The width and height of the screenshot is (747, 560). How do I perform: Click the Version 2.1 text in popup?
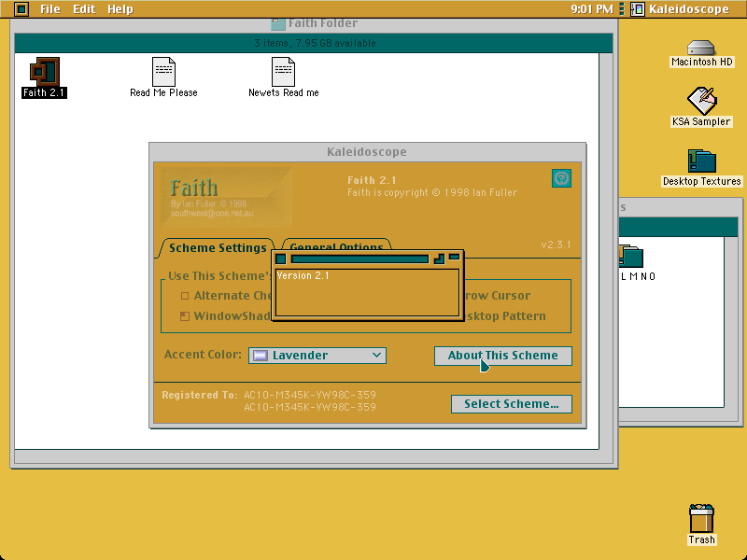(303, 275)
